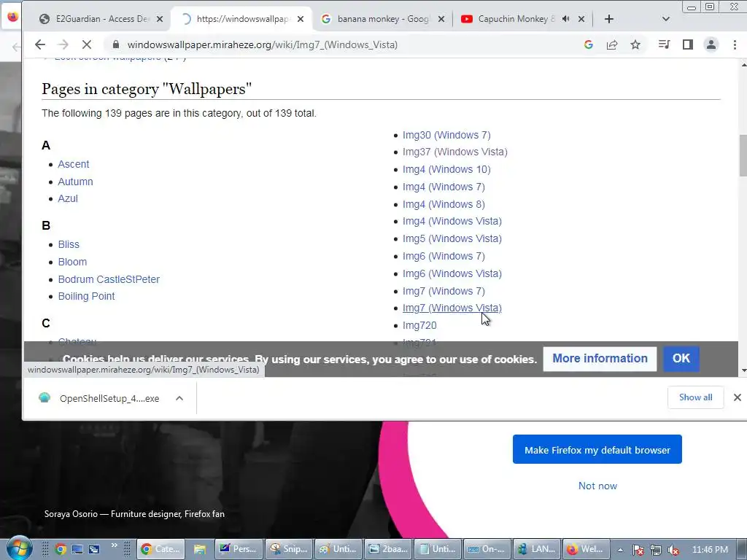Stop page loading with the X button

coord(86,44)
